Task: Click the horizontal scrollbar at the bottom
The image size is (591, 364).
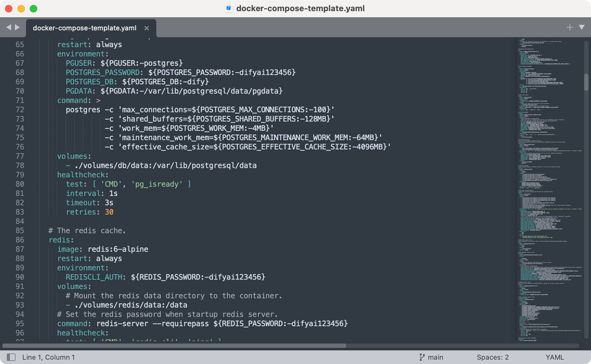Action: tap(174, 346)
